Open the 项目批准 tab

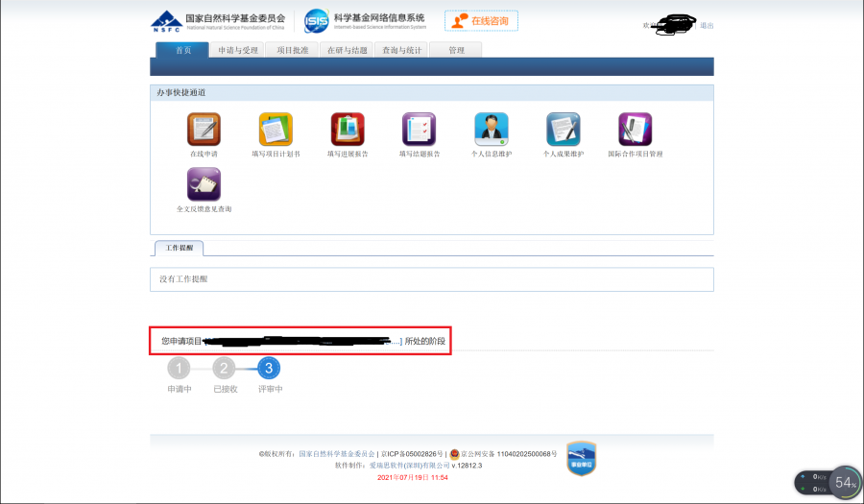(x=292, y=50)
